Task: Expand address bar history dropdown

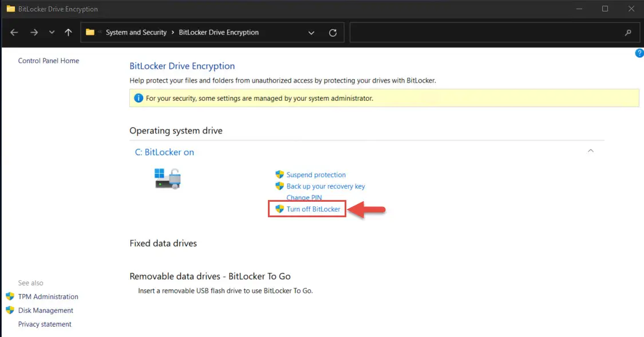Action: pyautogui.click(x=311, y=33)
